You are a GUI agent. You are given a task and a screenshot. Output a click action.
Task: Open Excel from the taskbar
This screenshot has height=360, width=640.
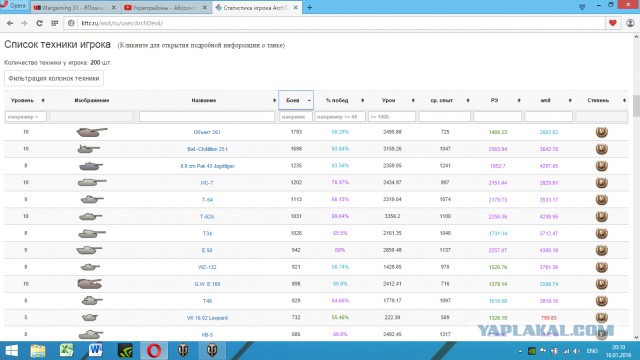[x=67, y=351]
